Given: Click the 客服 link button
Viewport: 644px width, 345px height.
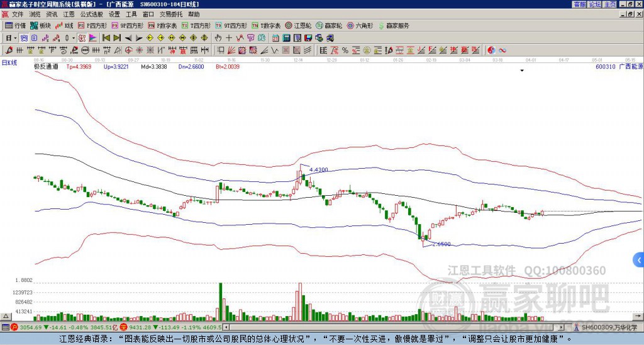Looking at the screenshot, I should [580, 4].
